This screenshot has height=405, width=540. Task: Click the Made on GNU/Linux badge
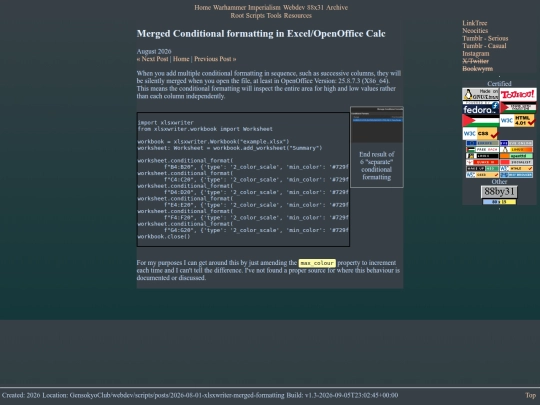point(480,94)
